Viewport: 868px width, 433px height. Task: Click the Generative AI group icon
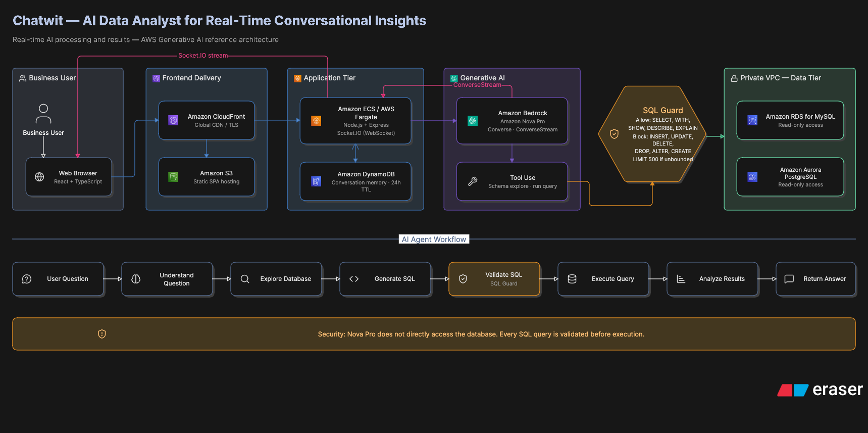[454, 78]
